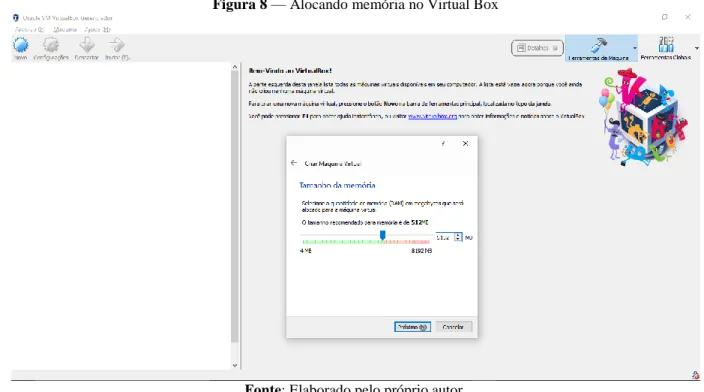Select the Ferramentas de Máquina hammer icon
The image size is (704, 392).
click(x=598, y=45)
